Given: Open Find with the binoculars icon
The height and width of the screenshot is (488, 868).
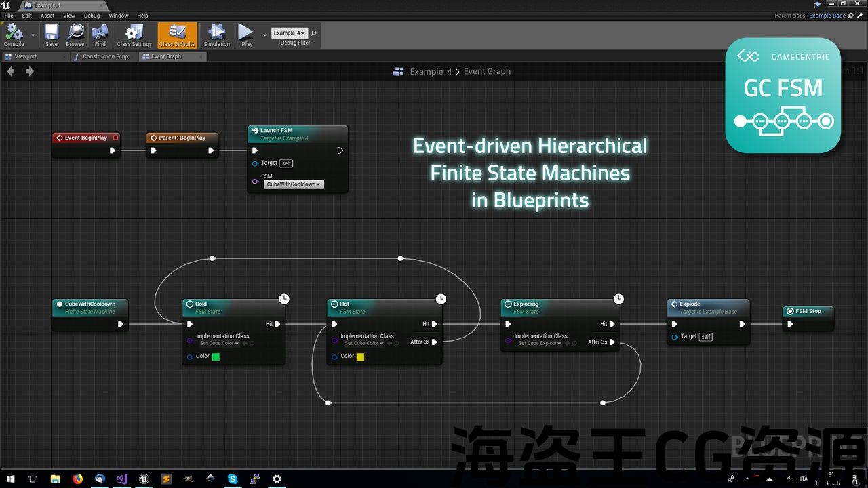Looking at the screenshot, I should point(100,33).
